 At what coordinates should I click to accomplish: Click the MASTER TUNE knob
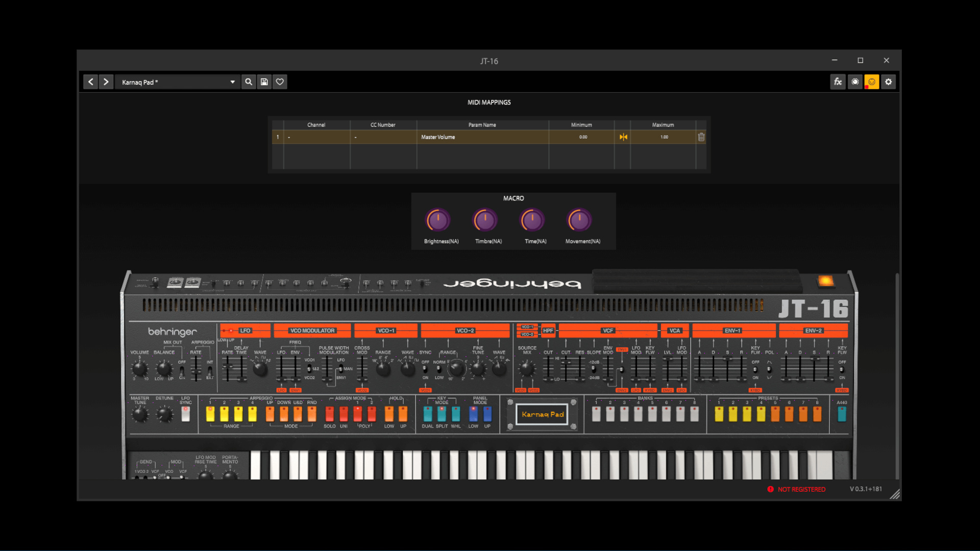click(140, 414)
